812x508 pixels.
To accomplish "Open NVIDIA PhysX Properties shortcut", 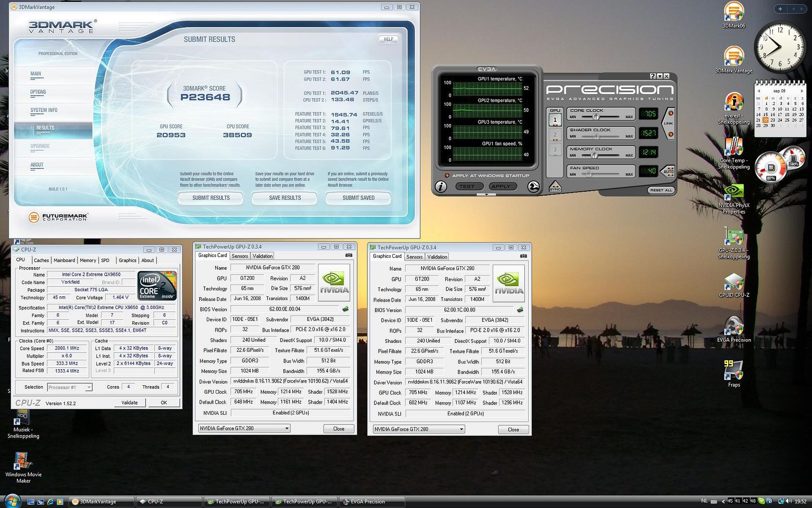I will [x=734, y=198].
